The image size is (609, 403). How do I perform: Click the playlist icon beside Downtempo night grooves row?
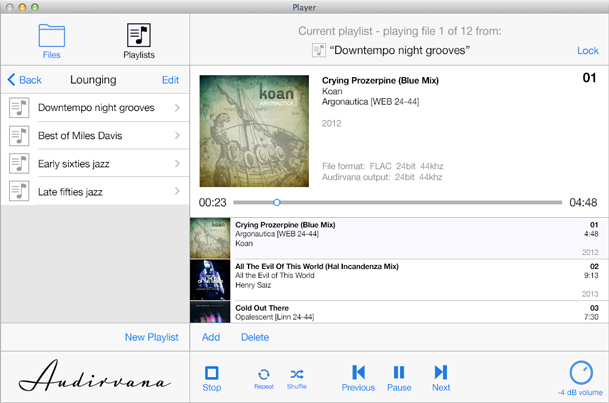[x=19, y=108]
